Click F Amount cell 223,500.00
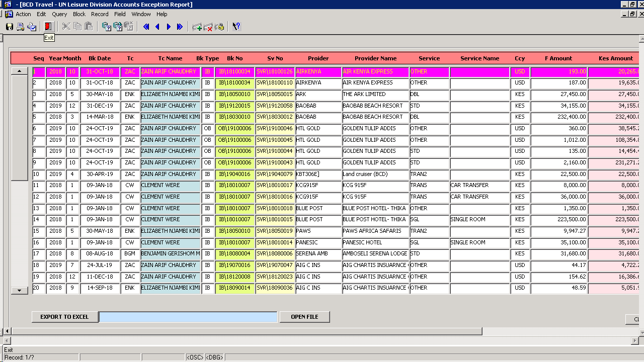 point(558,220)
